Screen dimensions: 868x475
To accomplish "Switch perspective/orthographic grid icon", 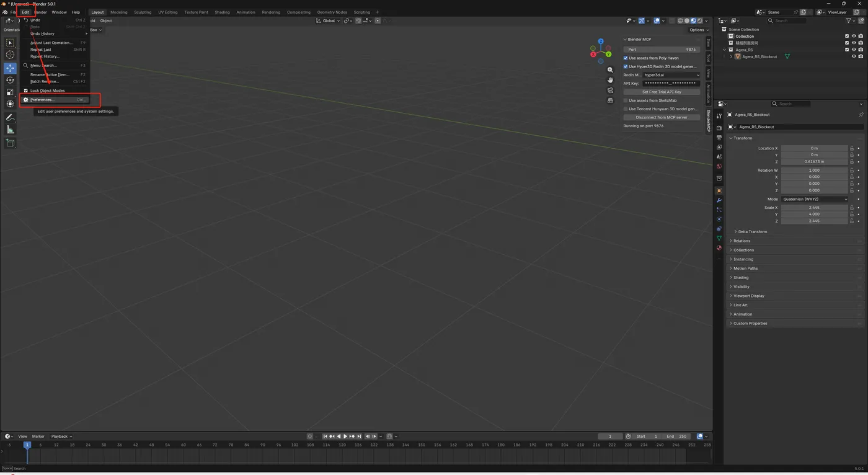I will point(610,100).
